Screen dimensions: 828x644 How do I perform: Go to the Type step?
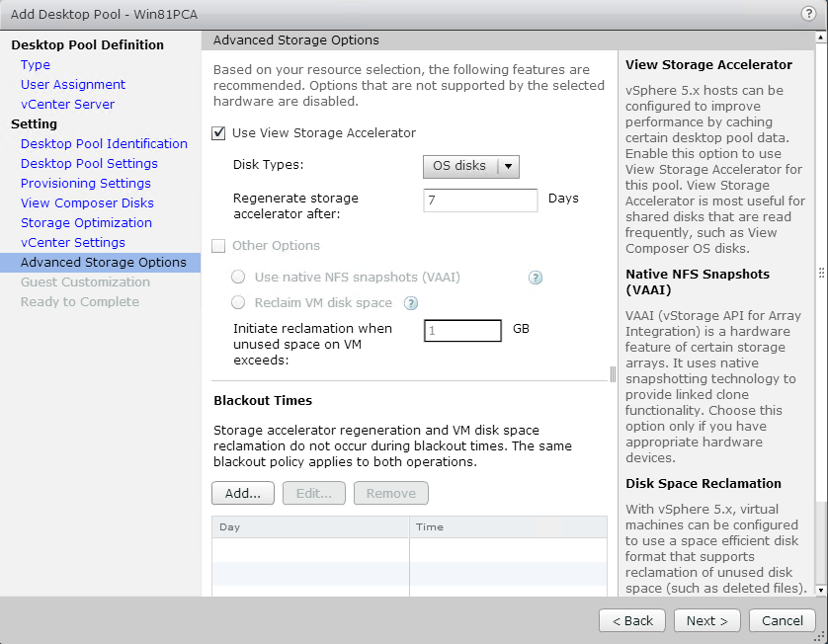click(x=36, y=65)
